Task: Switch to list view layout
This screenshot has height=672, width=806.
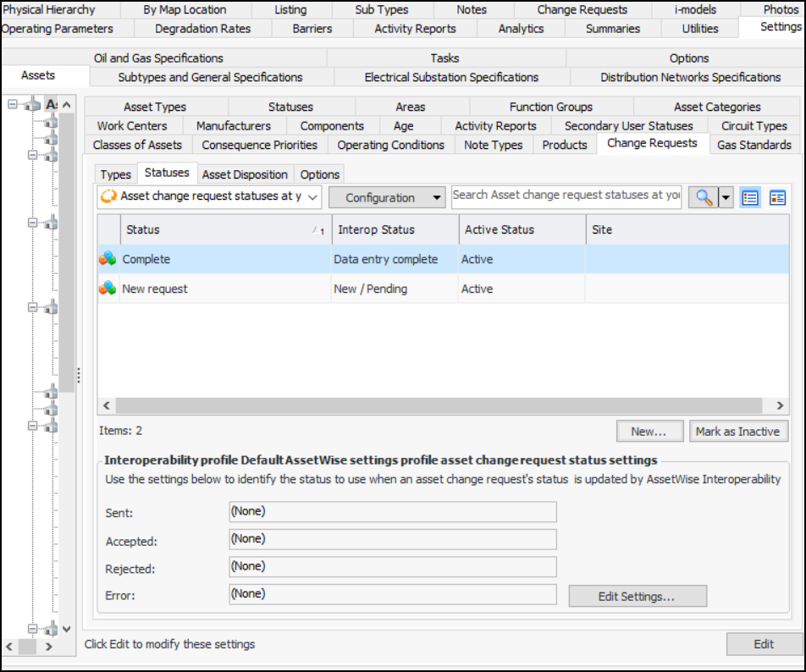Action: (749, 197)
